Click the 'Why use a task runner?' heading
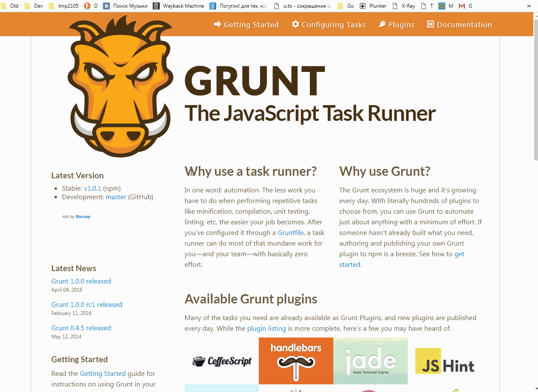Viewport: 538px width, 392px height. click(x=251, y=171)
